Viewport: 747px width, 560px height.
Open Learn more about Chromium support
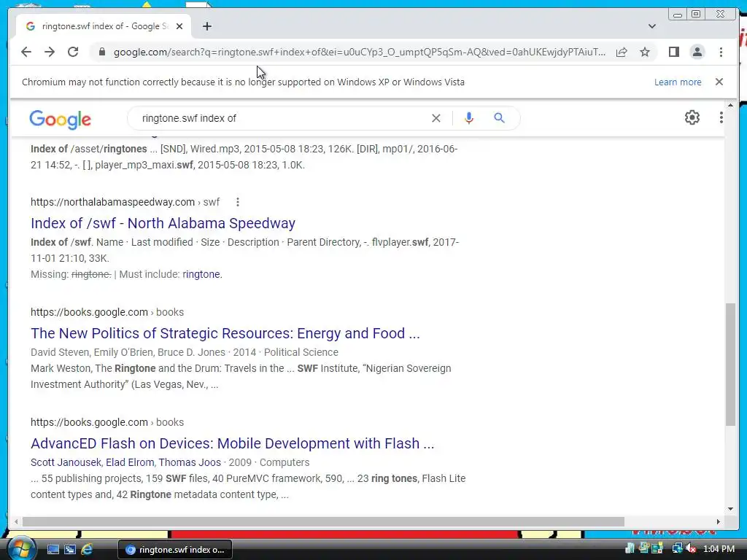coord(678,82)
